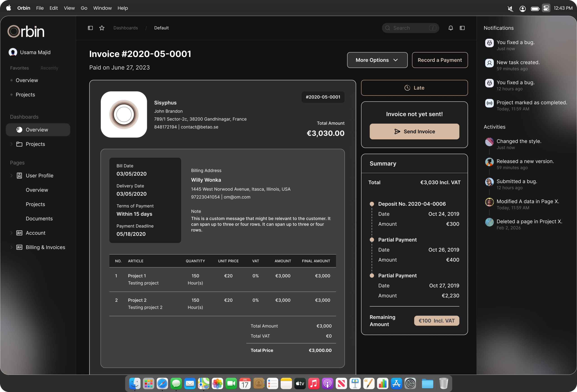Click the broadcast icon beside Project marked as completed
The height and width of the screenshot is (392, 577).
(x=489, y=103)
